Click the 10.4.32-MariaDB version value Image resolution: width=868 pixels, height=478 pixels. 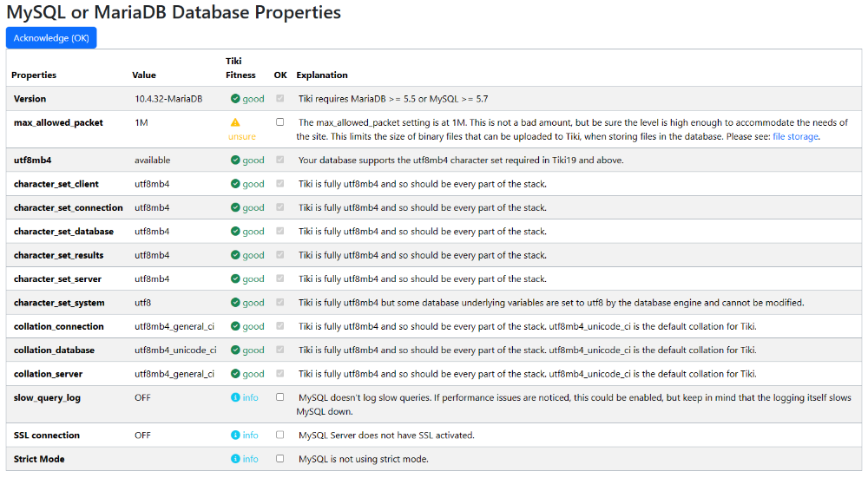tap(169, 99)
